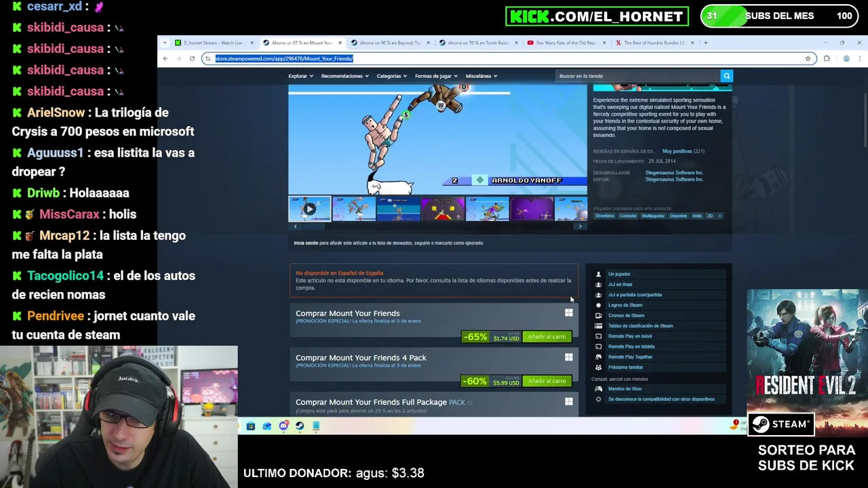Open Remote Play en móvil link
This screenshot has width=868, height=488.
630,336
